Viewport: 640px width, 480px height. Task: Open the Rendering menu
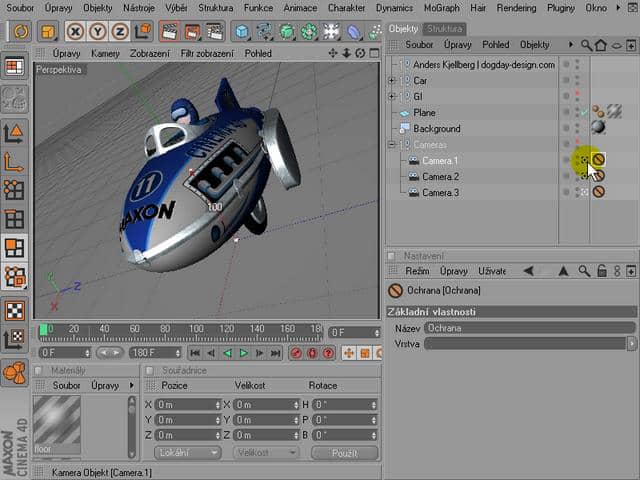click(x=516, y=8)
